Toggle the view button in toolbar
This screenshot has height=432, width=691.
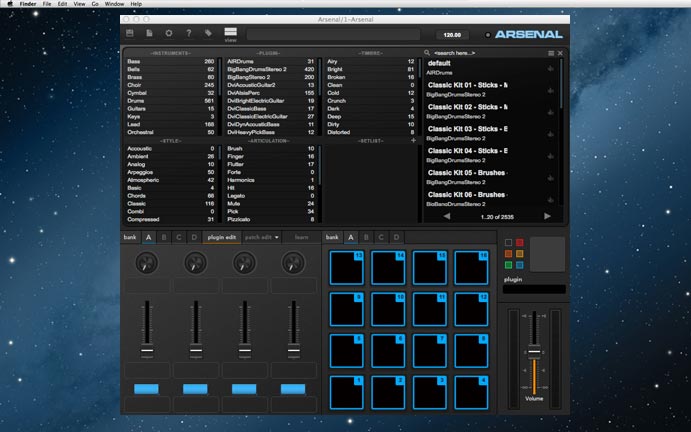click(230, 34)
